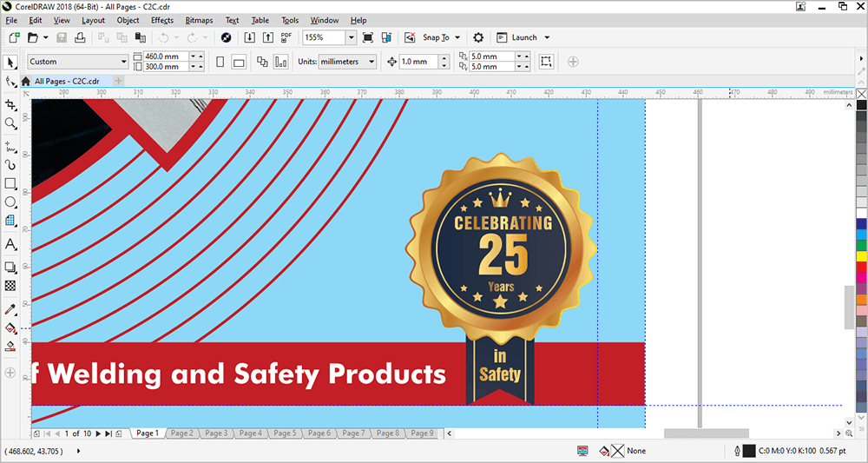Screen dimensions: 868x463
Task: Select the Crop tool
Action: [10, 104]
